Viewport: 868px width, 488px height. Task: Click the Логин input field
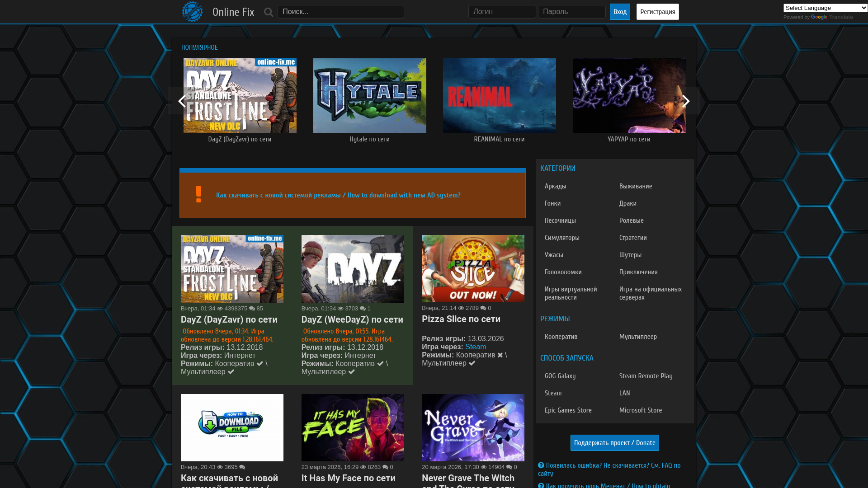502,12
